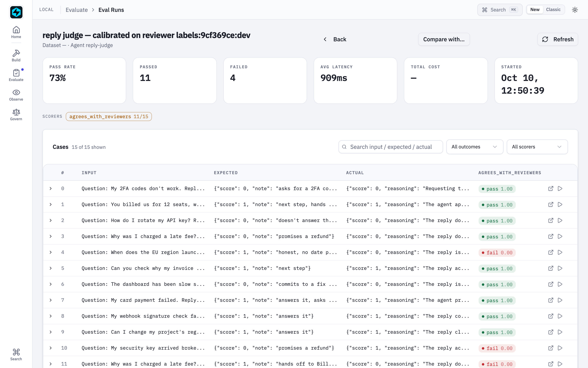Rerun case 6 with play icon
Image resolution: width=588 pixels, height=368 pixels.
(x=560, y=284)
